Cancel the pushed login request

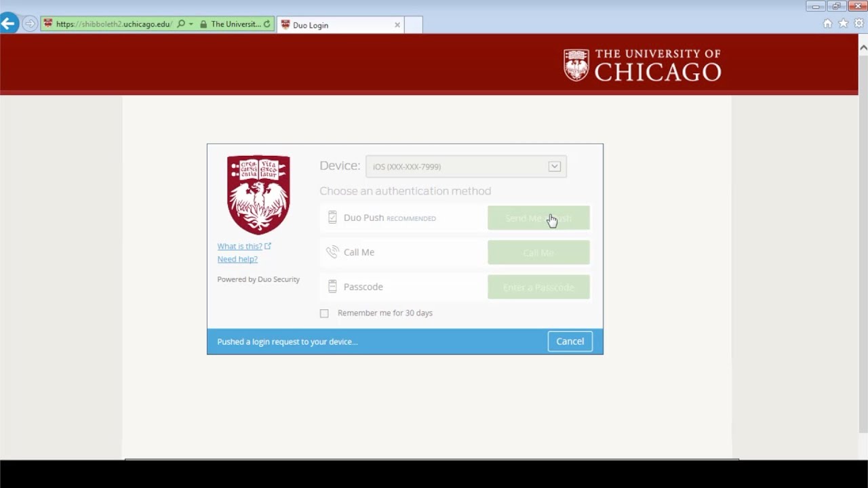tap(570, 342)
